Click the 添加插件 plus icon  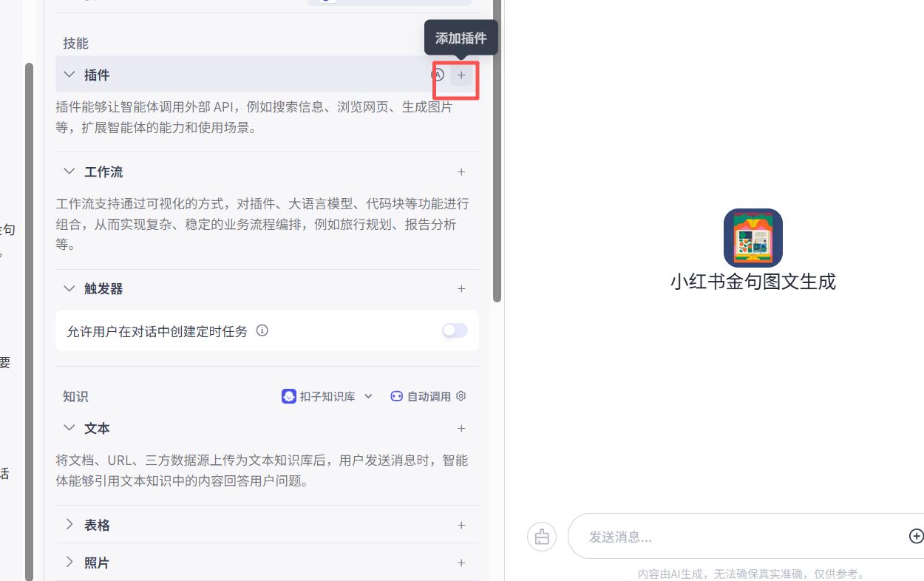(x=461, y=75)
